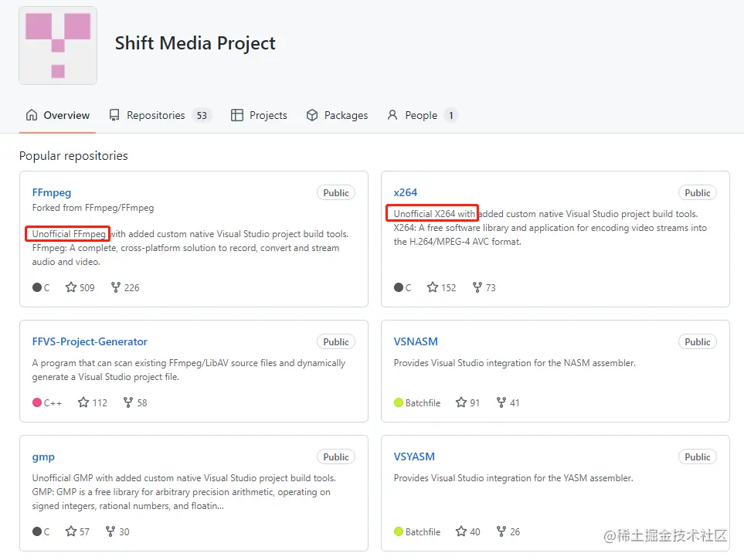Image resolution: width=744 pixels, height=560 pixels.
Task: Click the gmp C language color dot
Action: click(37, 531)
